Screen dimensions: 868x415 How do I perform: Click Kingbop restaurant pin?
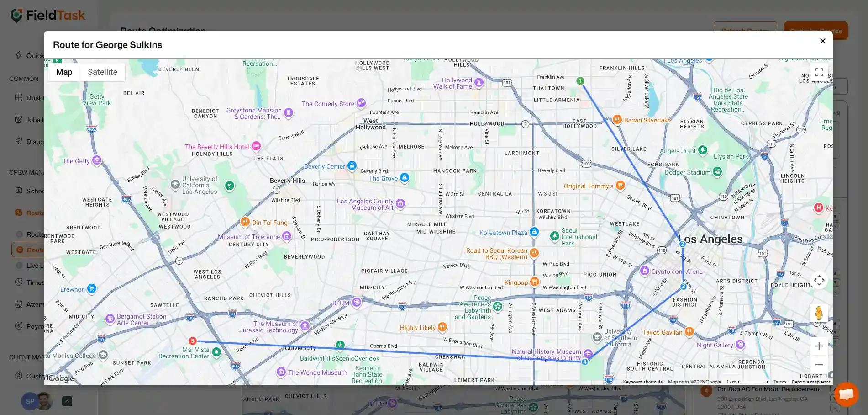click(x=534, y=282)
